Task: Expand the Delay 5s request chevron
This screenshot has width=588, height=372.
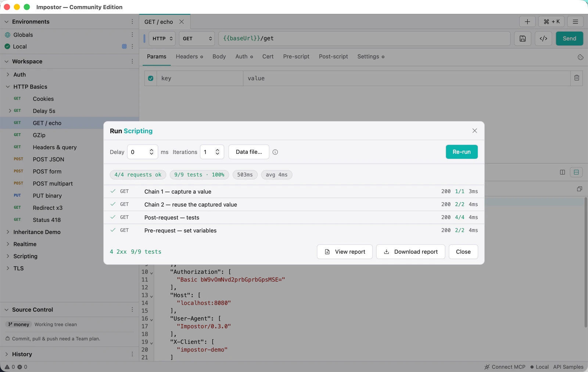Action: [x=10, y=111]
